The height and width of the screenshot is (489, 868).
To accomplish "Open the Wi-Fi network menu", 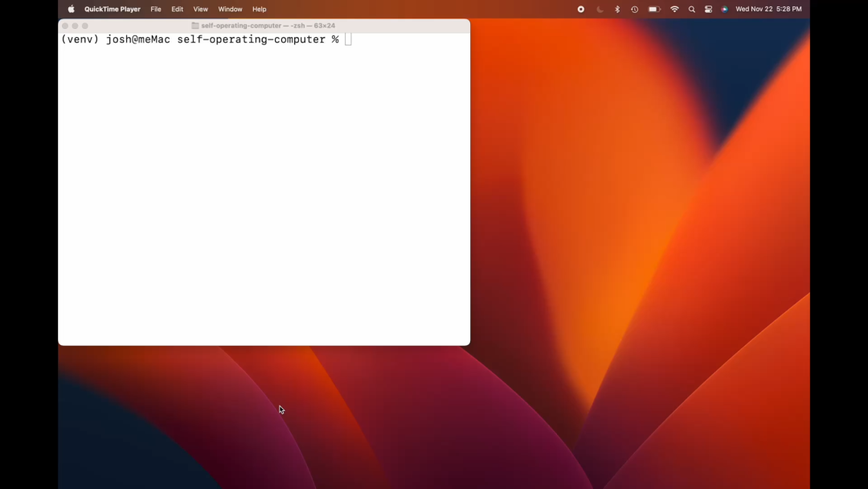I will (x=674, y=10).
